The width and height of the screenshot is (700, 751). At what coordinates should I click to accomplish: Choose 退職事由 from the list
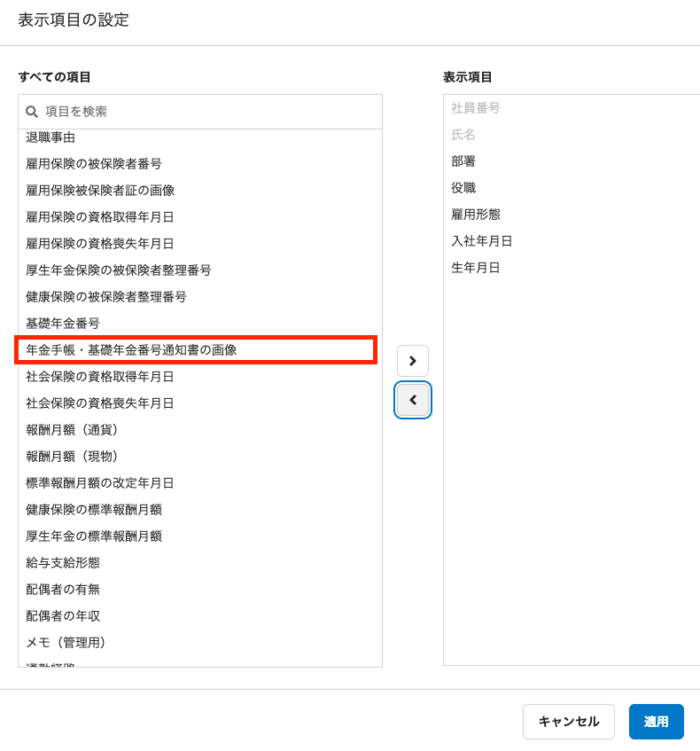point(200,137)
